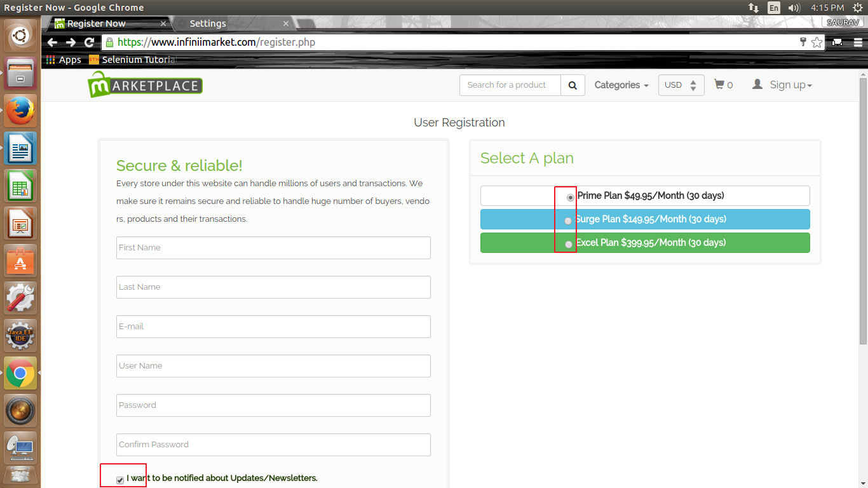Select the Prime Plan radio button
This screenshot has height=488, width=868.
[570, 198]
